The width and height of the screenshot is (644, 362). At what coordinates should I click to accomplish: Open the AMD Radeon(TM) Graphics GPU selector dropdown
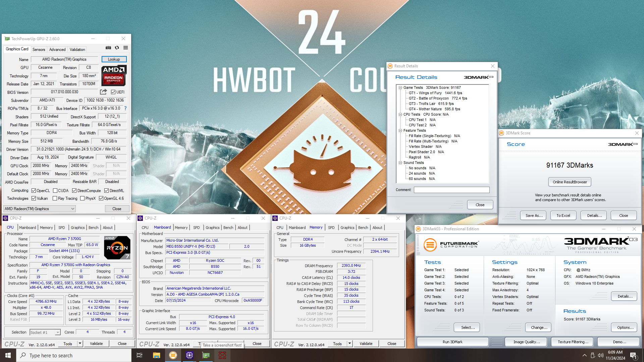tap(40, 209)
